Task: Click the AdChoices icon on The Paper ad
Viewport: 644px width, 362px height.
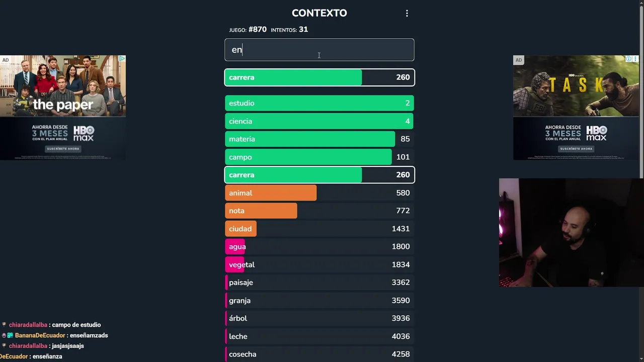Action: (x=121, y=59)
